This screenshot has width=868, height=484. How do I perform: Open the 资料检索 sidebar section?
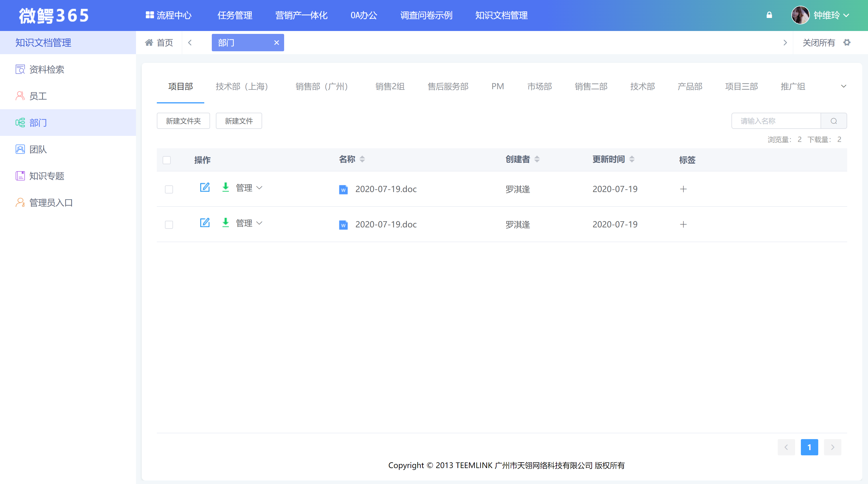(x=47, y=70)
